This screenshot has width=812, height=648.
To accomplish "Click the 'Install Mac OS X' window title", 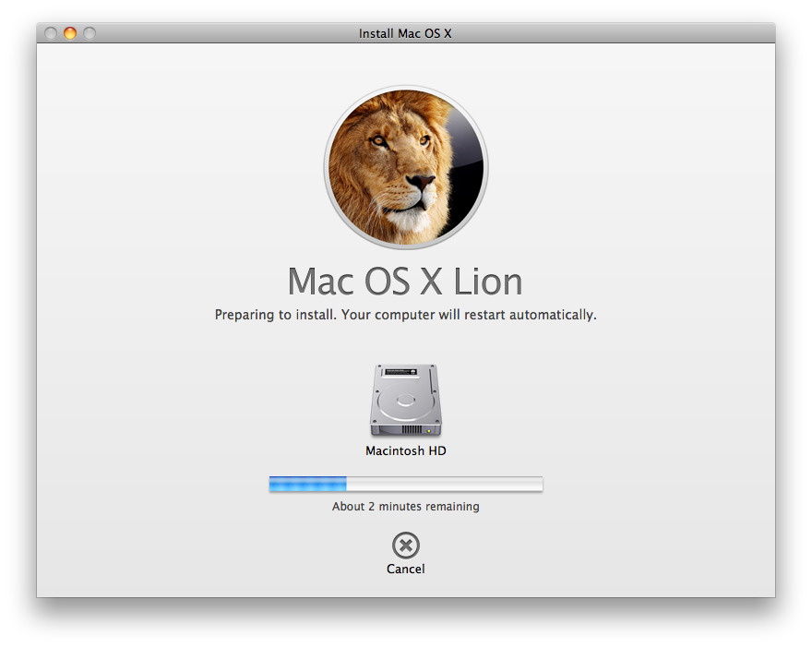I will [405, 33].
